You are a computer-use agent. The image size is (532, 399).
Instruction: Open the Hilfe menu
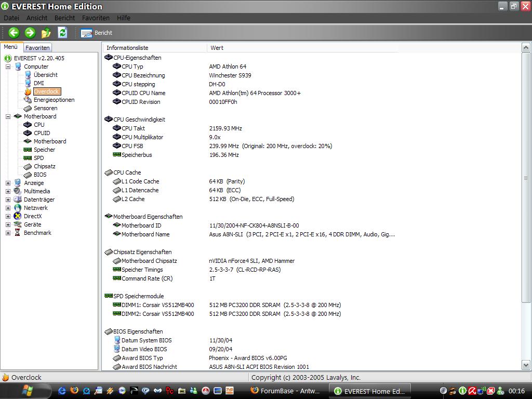(124, 18)
